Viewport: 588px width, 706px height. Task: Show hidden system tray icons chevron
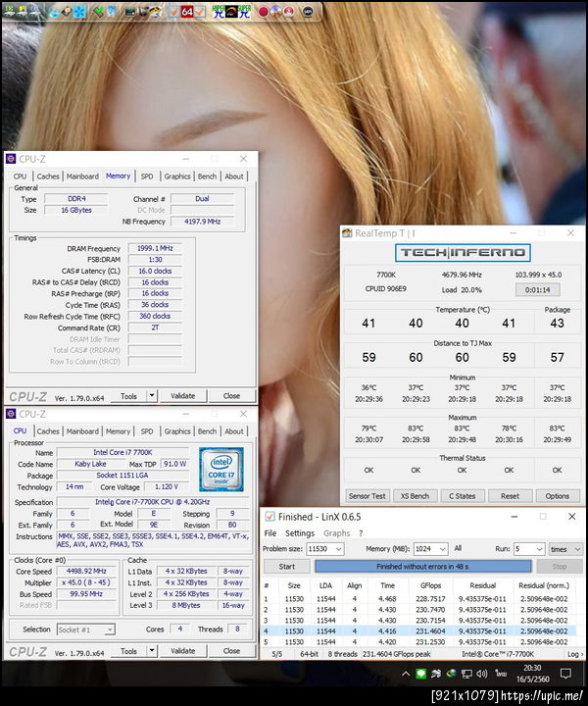pos(406,674)
